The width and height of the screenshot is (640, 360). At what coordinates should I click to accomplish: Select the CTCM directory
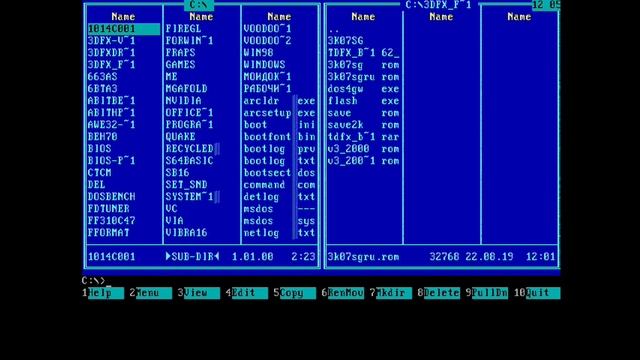pos(99,173)
